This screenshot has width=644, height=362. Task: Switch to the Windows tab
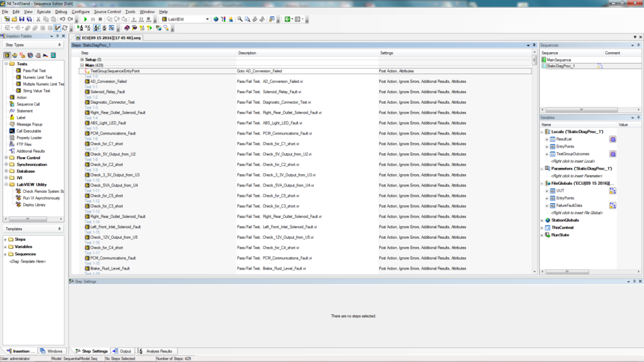(x=52, y=351)
